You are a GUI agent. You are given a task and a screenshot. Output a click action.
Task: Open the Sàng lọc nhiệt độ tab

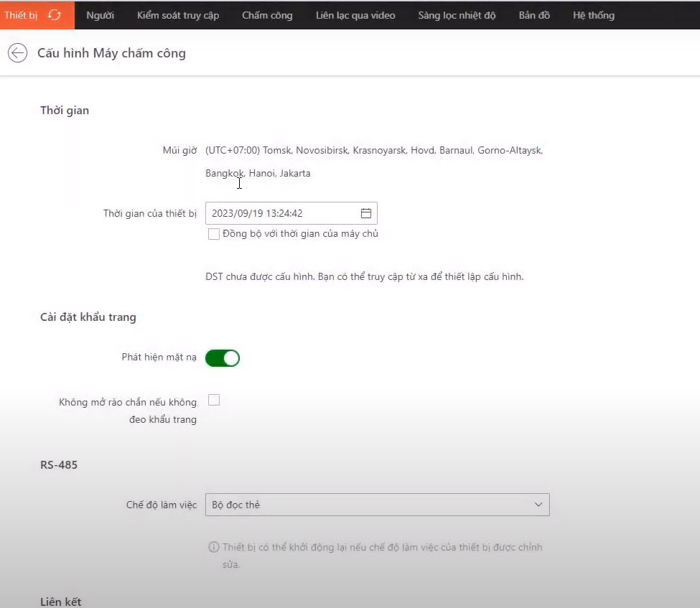[x=457, y=15]
